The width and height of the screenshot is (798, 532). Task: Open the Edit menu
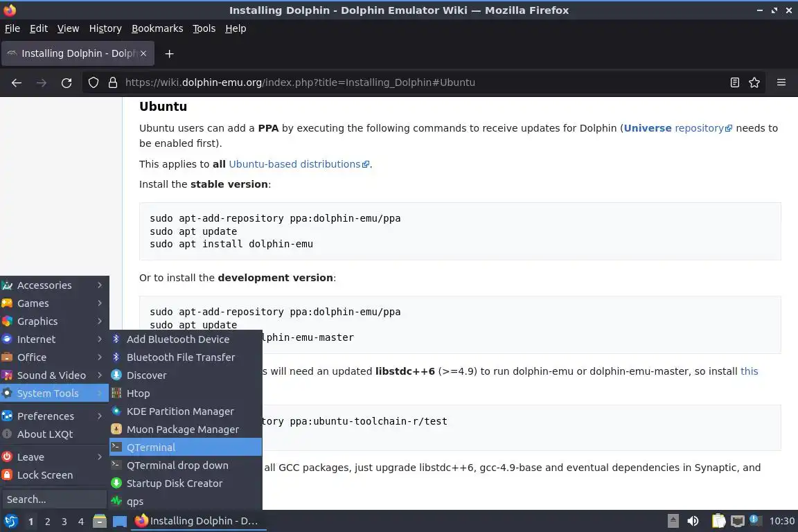tap(39, 28)
